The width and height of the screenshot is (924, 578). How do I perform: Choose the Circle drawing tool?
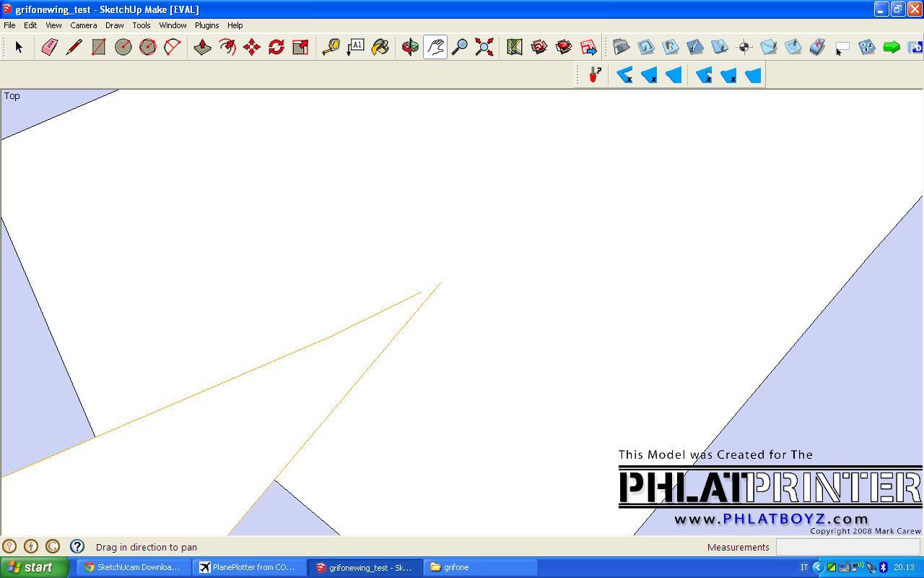[x=123, y=47]
